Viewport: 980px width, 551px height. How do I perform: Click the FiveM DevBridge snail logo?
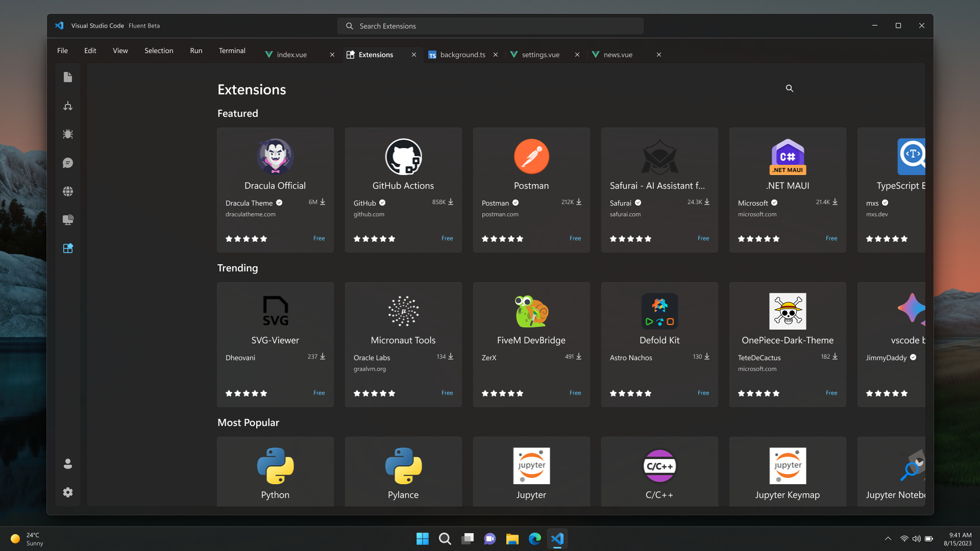[x=531, y=311]
